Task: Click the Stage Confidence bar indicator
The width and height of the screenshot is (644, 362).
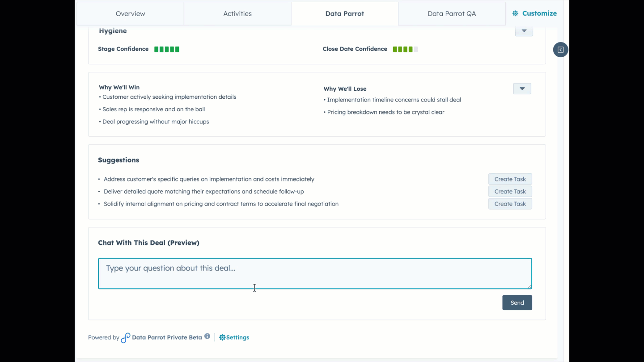Action: pos(166,49)
